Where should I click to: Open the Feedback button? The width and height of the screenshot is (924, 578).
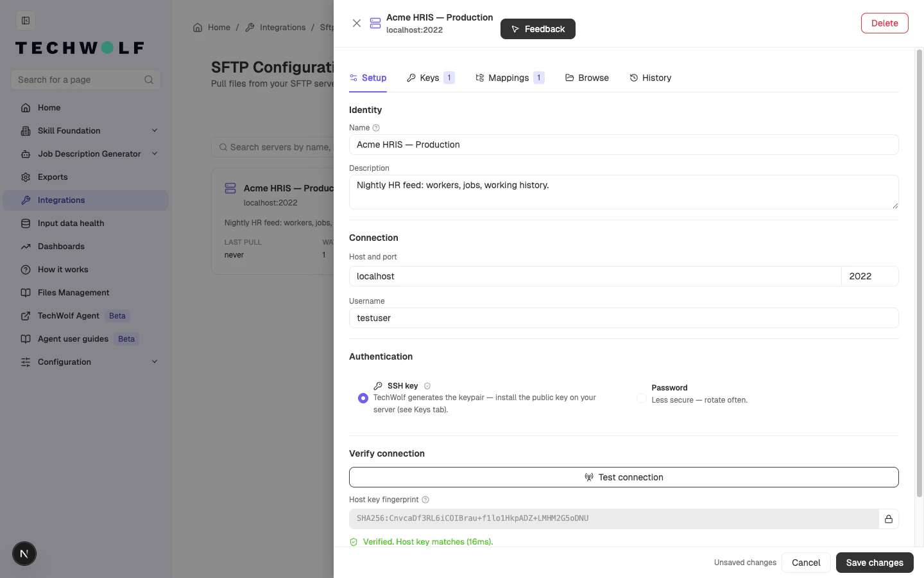pos(538,29)
